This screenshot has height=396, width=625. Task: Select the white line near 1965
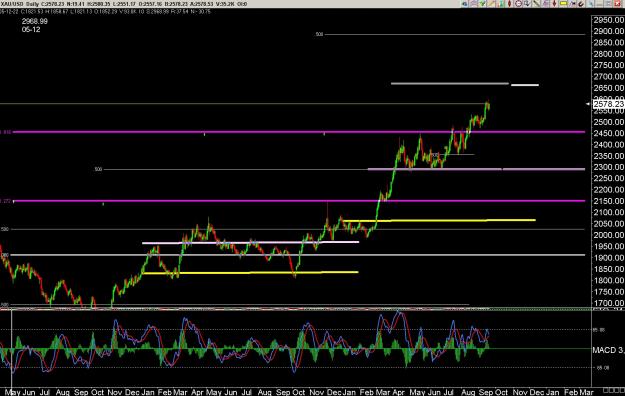250,242
